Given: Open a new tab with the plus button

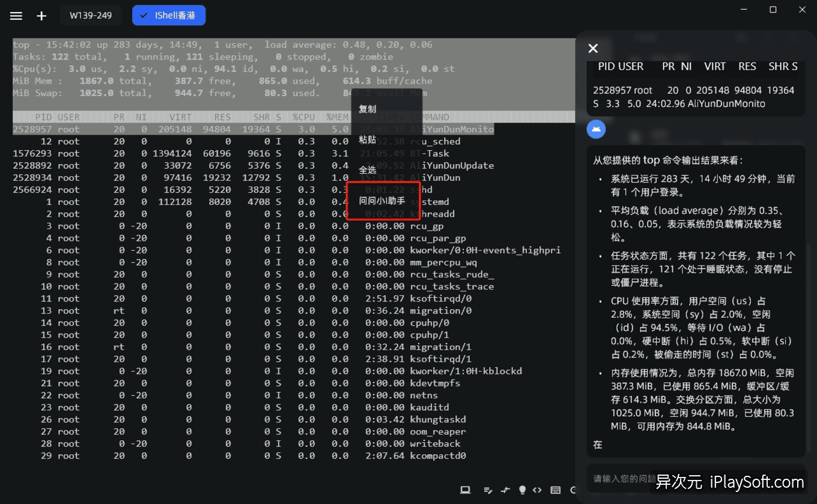Looking at the screenshot, I should 41,16.
